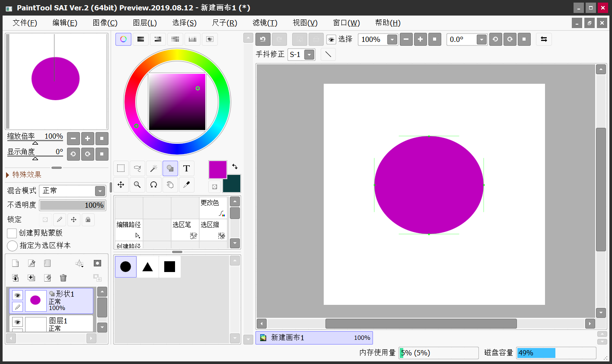The width and height of the screenshot is (612, 364).
Task: Toggle lock layer movement
Action: (74, 220)
